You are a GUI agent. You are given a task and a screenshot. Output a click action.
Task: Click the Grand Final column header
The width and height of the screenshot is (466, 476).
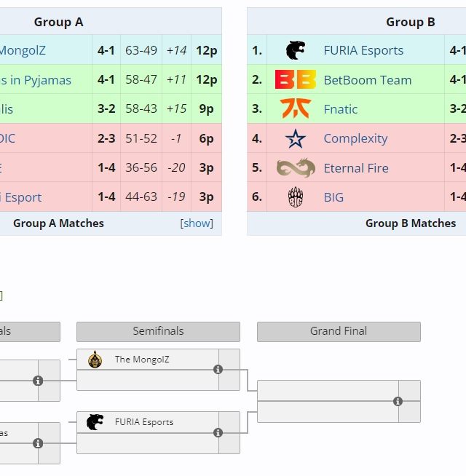339,331
